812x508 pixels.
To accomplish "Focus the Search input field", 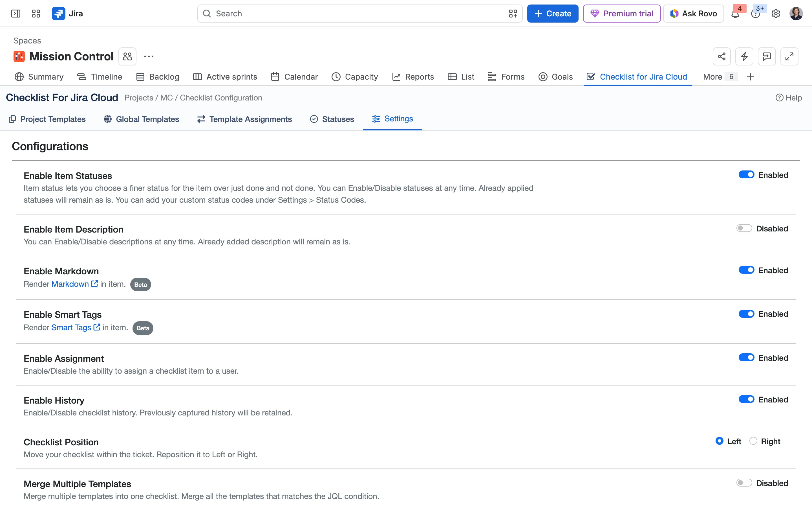I will [360, 14].
